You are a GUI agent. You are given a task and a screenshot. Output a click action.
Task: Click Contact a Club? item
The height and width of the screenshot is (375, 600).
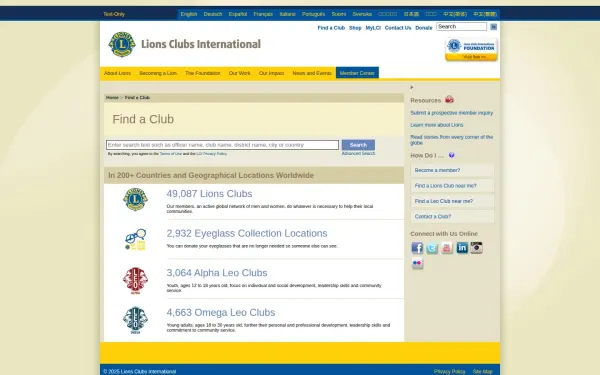(x=452, y=216)
